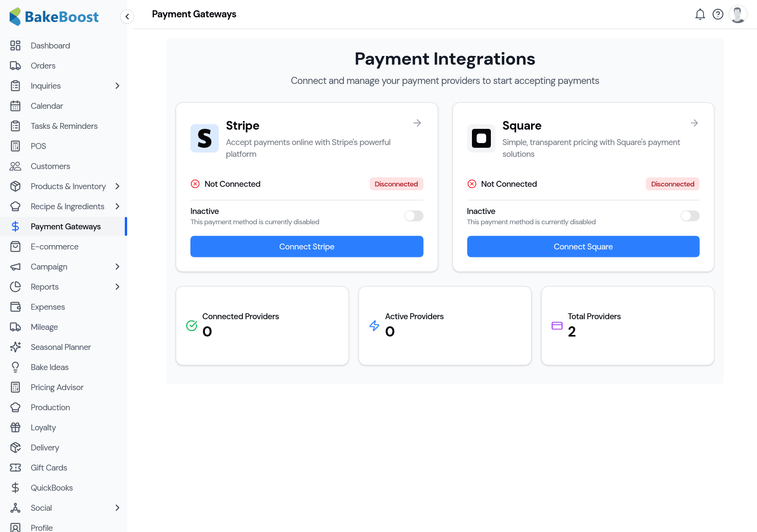Open the user avatar menu
Viewport: 757px width, 532px height.
738,15
